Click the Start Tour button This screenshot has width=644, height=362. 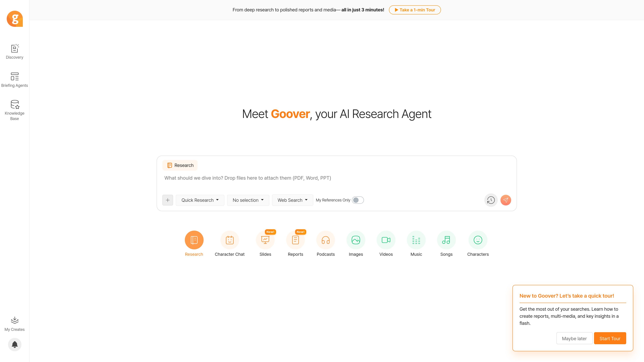610,339
